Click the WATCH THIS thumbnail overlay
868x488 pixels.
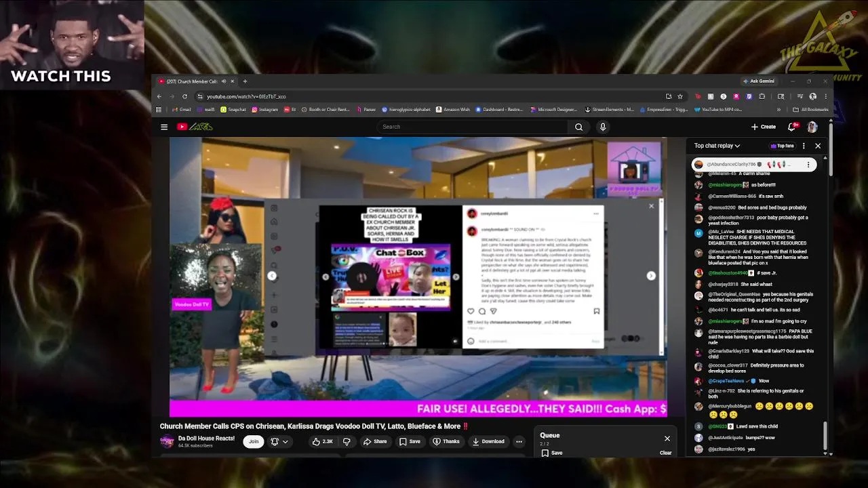click(72, 44)
